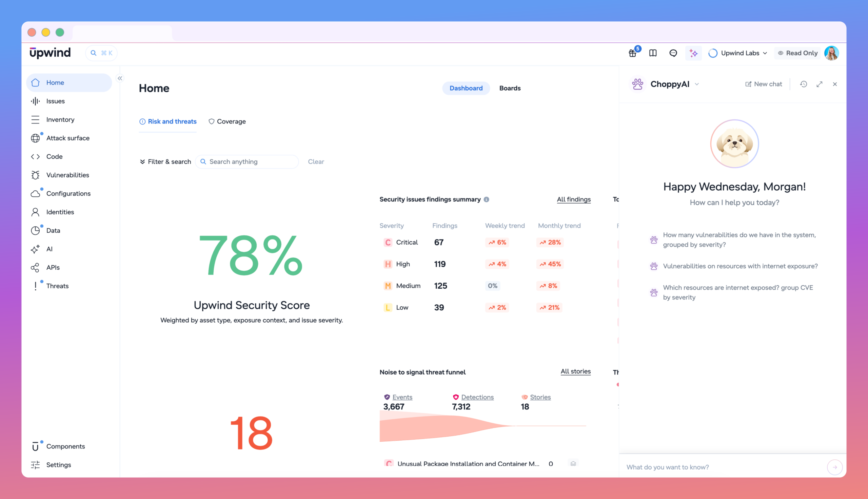This screenshot has height=499, width=868.
Task: Open Threats from the sidebar
Action: [x=69, y=286]
